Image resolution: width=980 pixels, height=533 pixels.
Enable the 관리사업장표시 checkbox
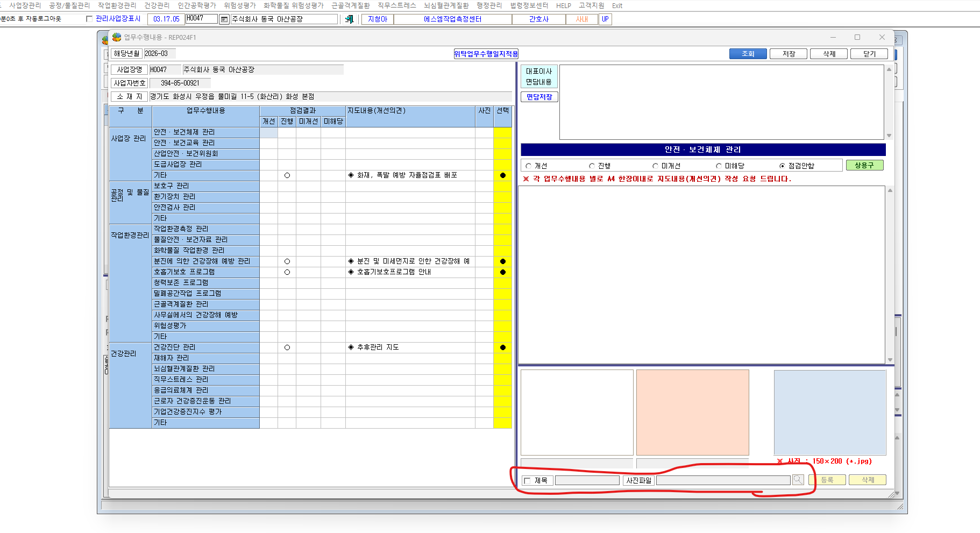(x=89, y=19)
